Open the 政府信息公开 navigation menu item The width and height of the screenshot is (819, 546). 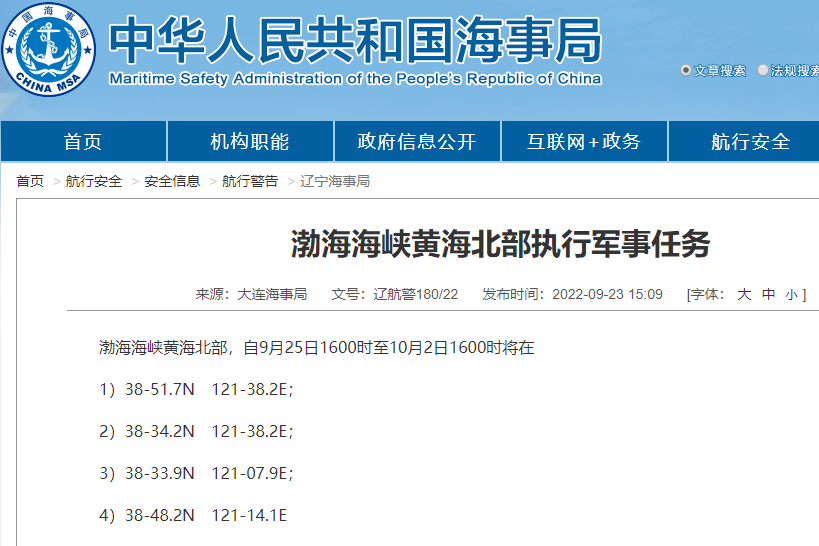[x=417, y=142]
